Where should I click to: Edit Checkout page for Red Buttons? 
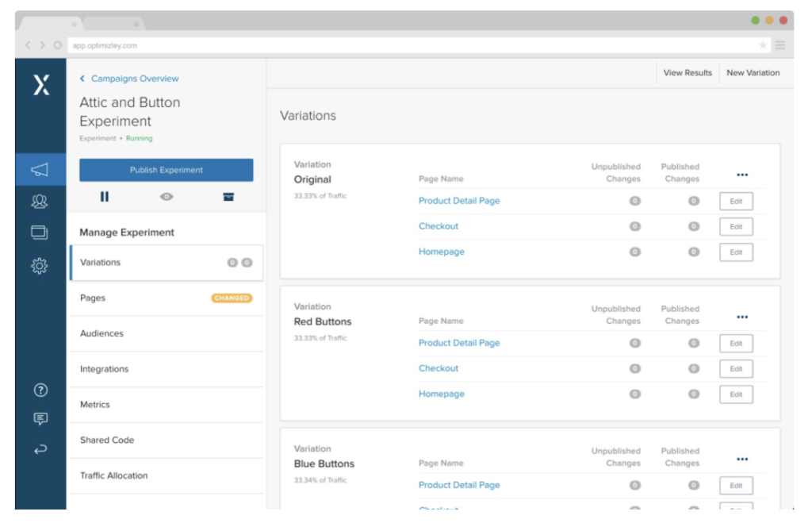[x=736, y=369]
